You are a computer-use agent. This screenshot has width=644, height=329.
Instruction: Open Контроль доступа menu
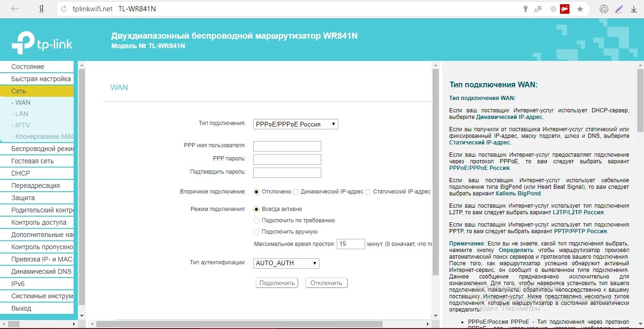37,222
